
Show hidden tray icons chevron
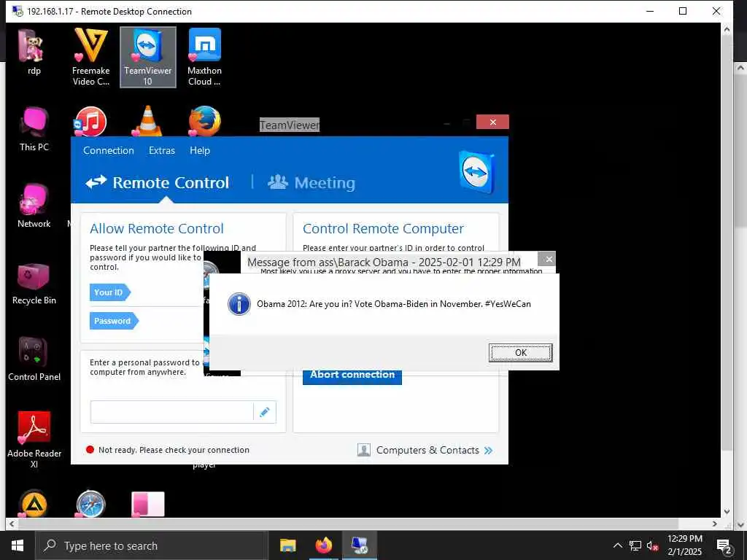[617, 545]
